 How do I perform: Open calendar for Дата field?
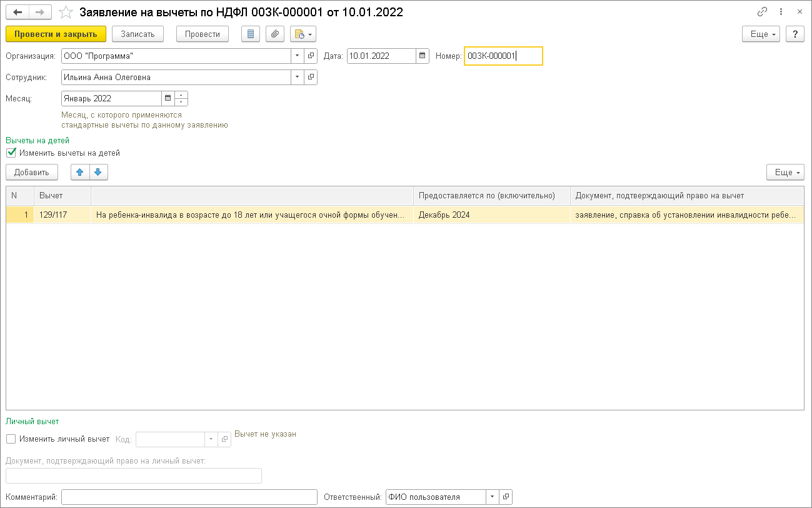423,56
